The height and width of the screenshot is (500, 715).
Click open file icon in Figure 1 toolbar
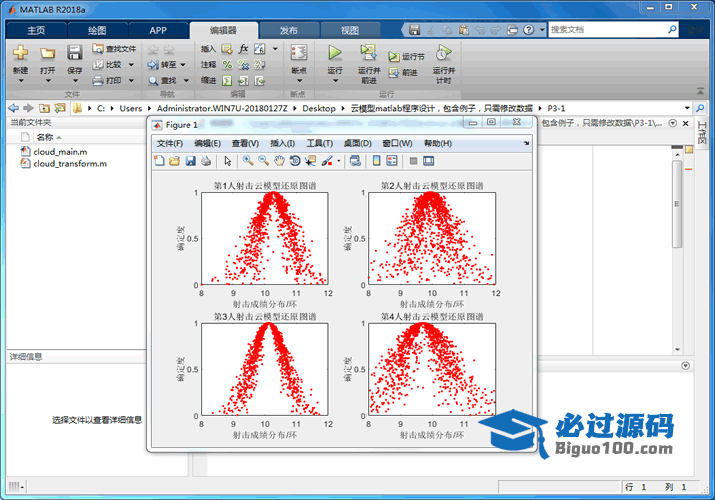(175, 161)
